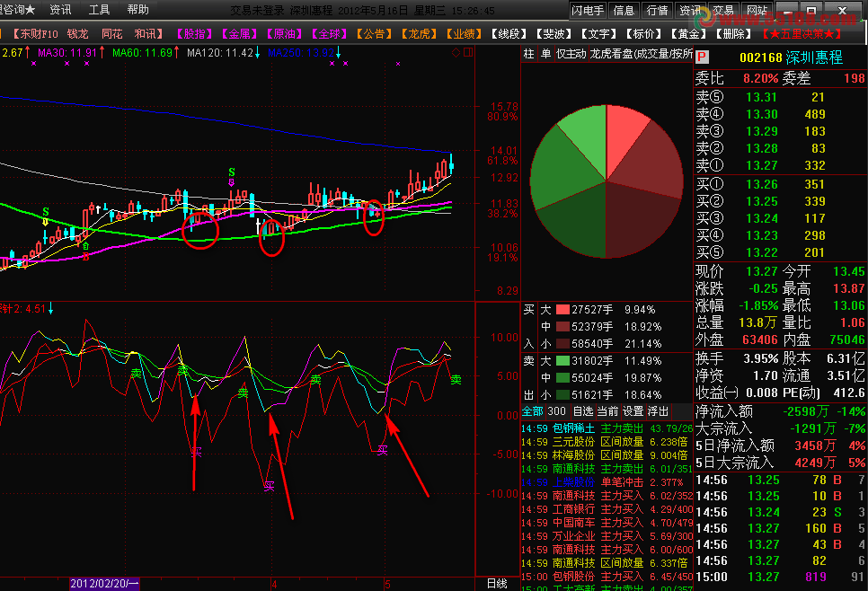This screenshot has width=868, height=591.
Task: Click the red 买大 legend swatch
Action: tap(562, 309)
